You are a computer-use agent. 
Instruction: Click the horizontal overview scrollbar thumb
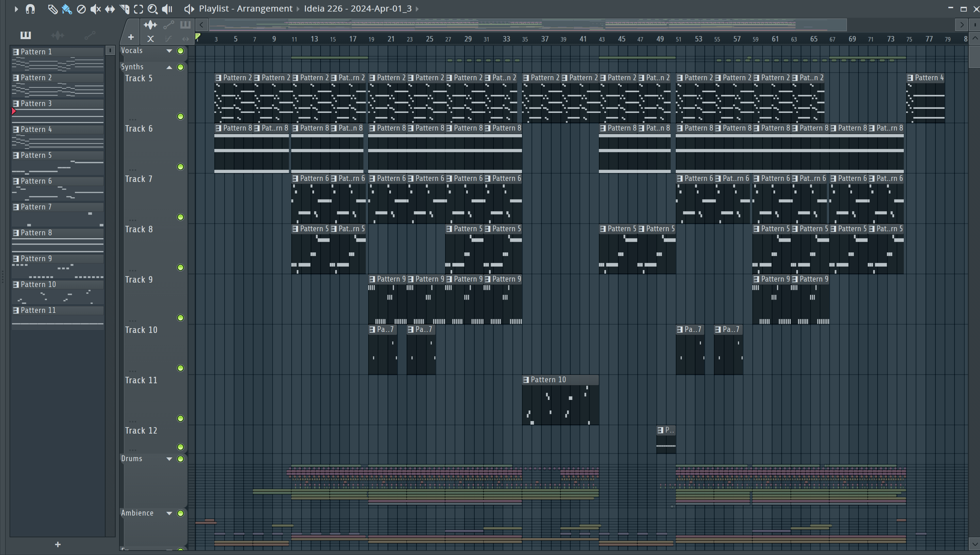coord(528,25)
